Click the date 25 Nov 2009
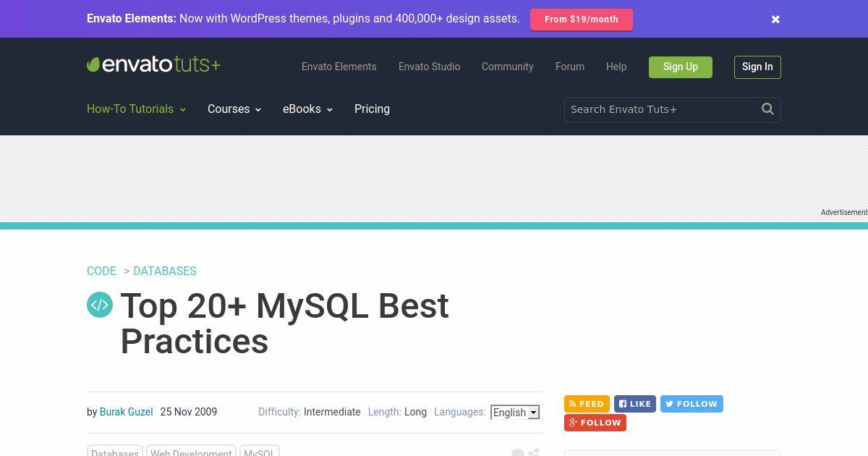Image resolution: width=868 pixels, height=456 pixels. (x=189, y=412)
